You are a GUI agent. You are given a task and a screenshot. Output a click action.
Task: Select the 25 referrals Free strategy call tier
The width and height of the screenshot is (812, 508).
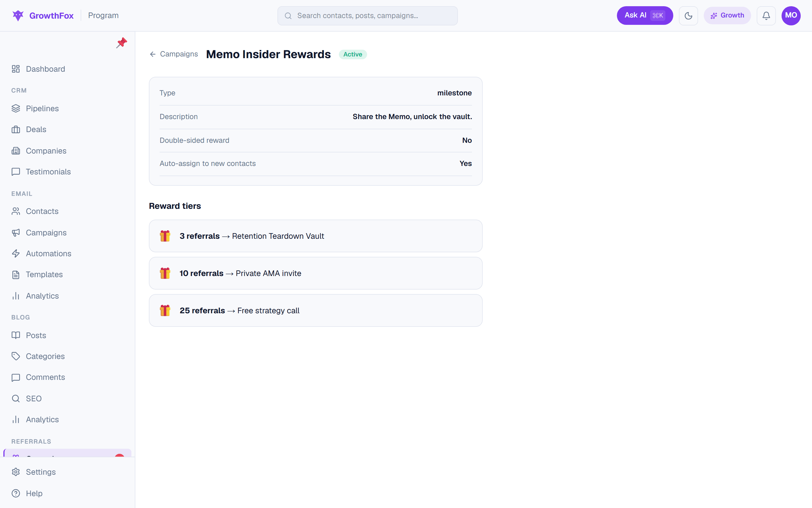pyautogui.click(x=315, y=310)
